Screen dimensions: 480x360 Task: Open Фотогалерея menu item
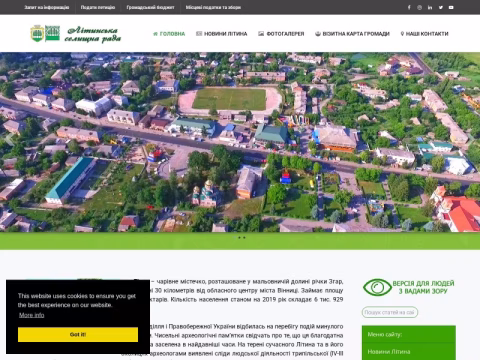point(281,34)
